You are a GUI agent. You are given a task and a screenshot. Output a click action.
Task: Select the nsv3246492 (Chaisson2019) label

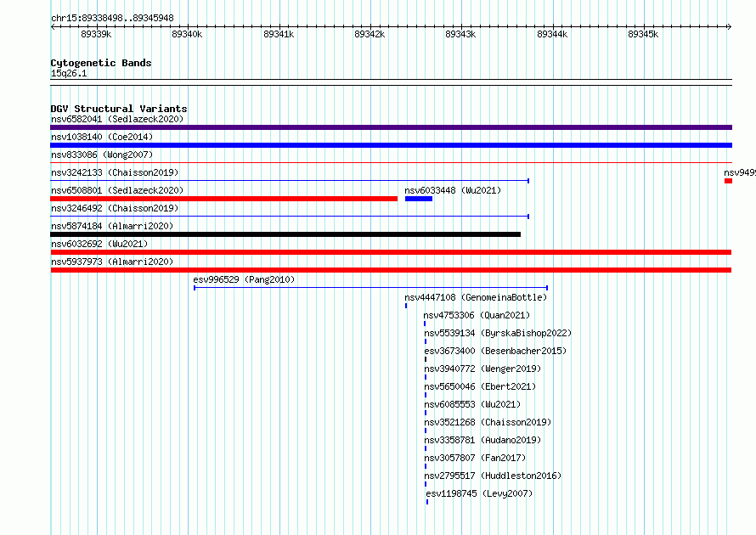(115, 208)
